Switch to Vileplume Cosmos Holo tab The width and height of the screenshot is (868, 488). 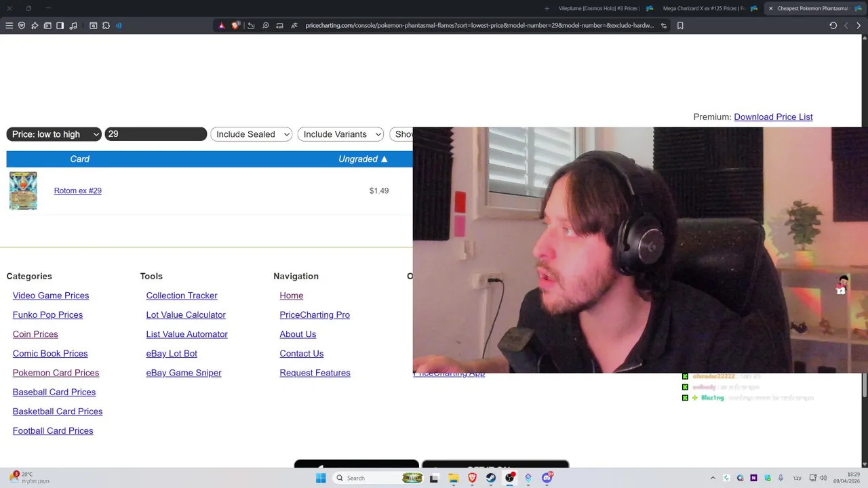coord(599,8)
